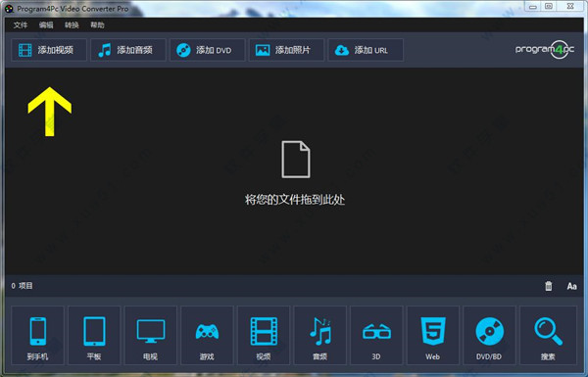Open the 帮助 menu

[97, 25]
